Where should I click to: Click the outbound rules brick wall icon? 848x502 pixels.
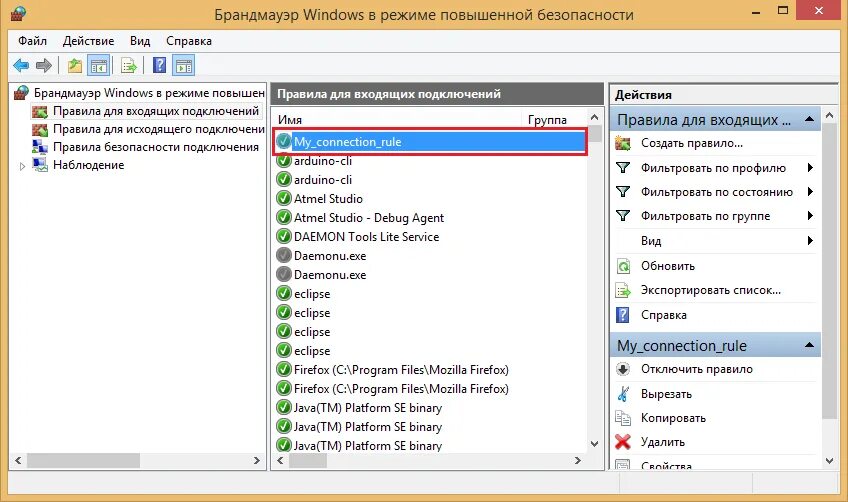point(40,129)
